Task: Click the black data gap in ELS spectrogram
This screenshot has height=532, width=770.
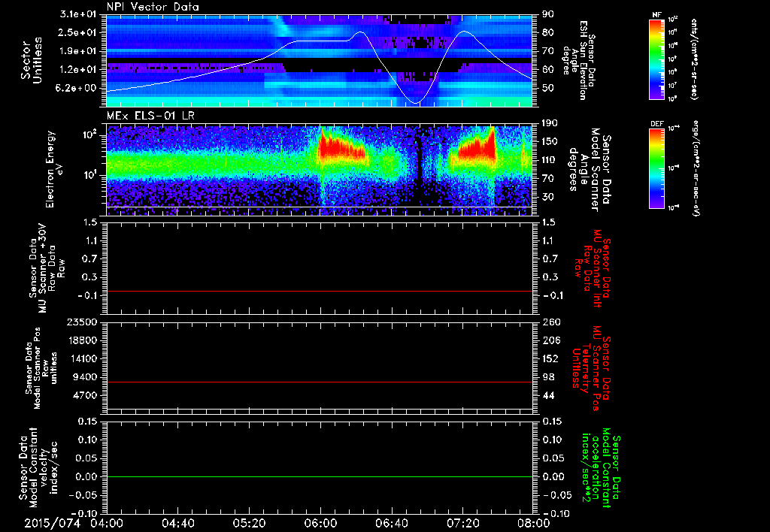Action: click(418, 162)
